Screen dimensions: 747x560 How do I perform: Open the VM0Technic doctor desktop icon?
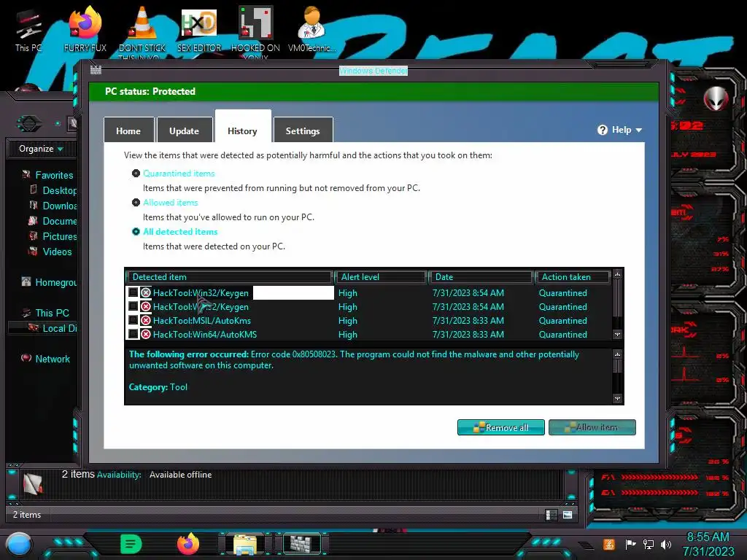[311, 29]
